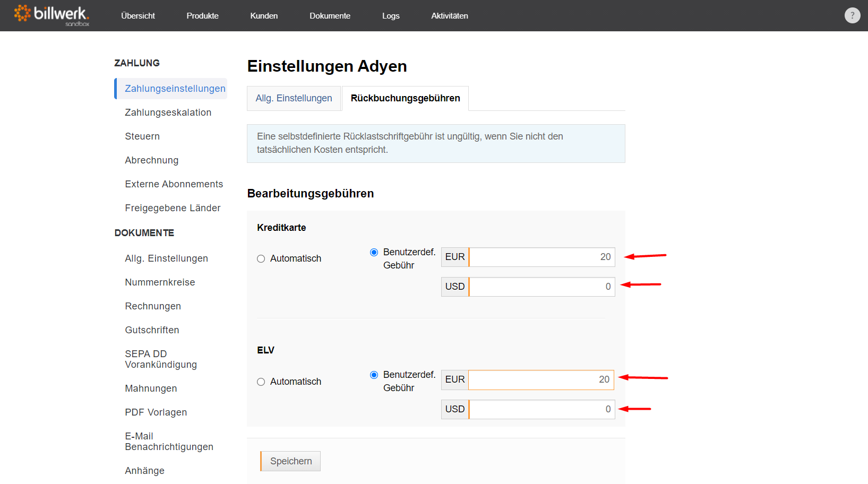Image resolution: width=868 pixels, height=484 pixels.
Task: Open the Dokumente menu
Action: (330, 16)
